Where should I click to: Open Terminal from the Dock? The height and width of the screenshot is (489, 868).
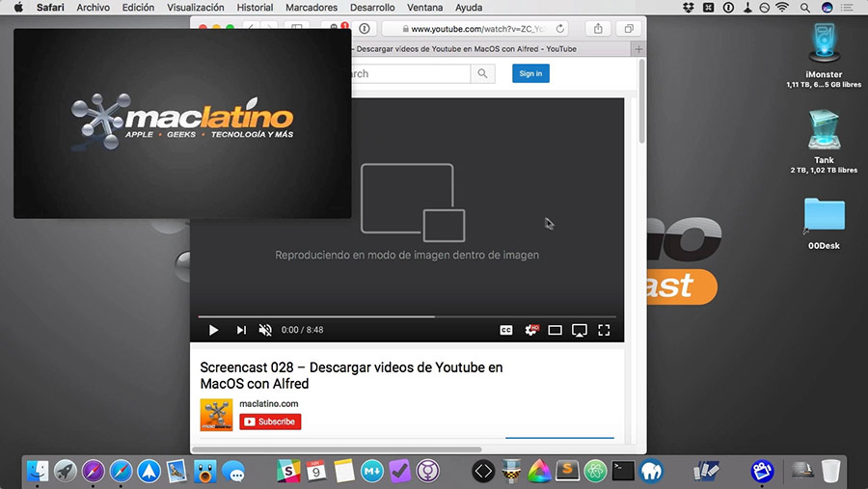[623, 472]
